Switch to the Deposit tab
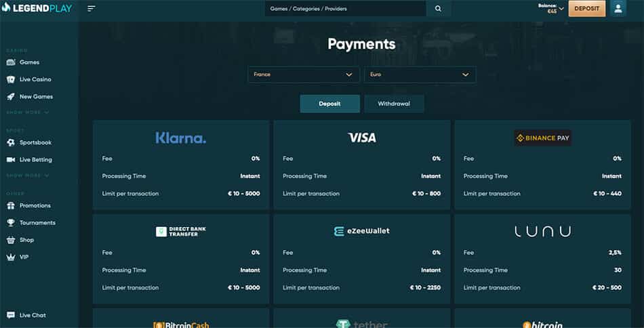Image resolution: width=644 pixels, height=328 pixels. [x=330, y=104]
